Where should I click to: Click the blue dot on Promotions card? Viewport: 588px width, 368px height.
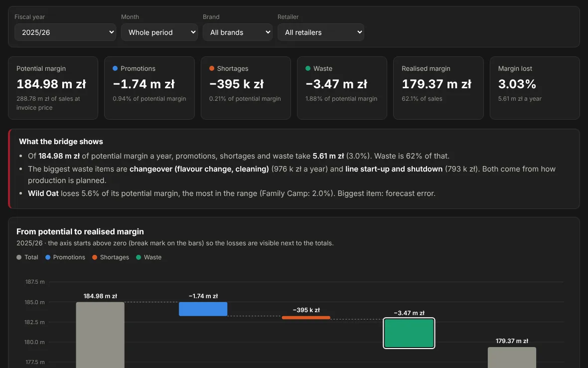pyautogui.click(x=115, y=68)
